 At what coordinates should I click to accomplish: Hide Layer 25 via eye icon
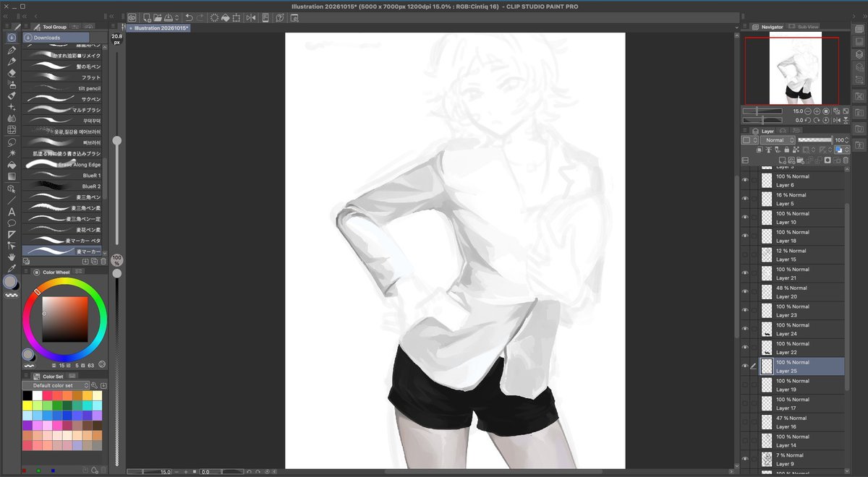[x=745, y=366]
